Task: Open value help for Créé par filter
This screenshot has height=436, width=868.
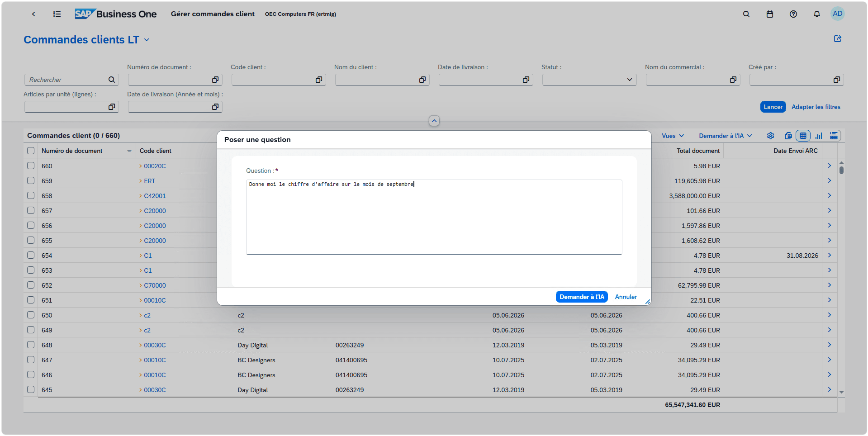Action: [837, 80]
